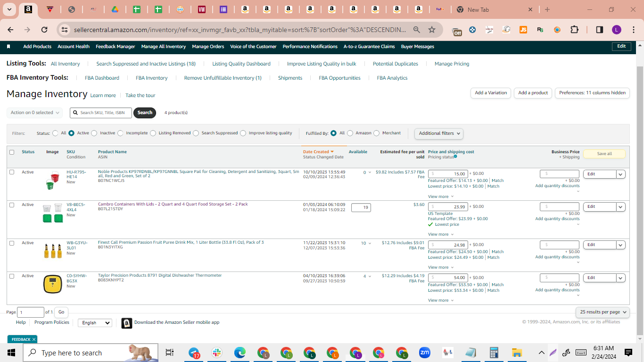Go back with the browser back arrow
Image resolution: width=644 pixels, height=362 pixels.
tap(10, 30)
